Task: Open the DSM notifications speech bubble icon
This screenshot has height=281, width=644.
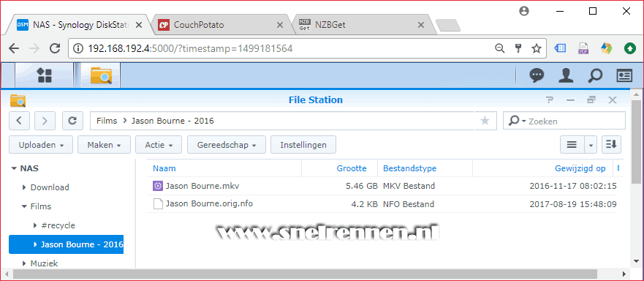Action: (537, 75)
